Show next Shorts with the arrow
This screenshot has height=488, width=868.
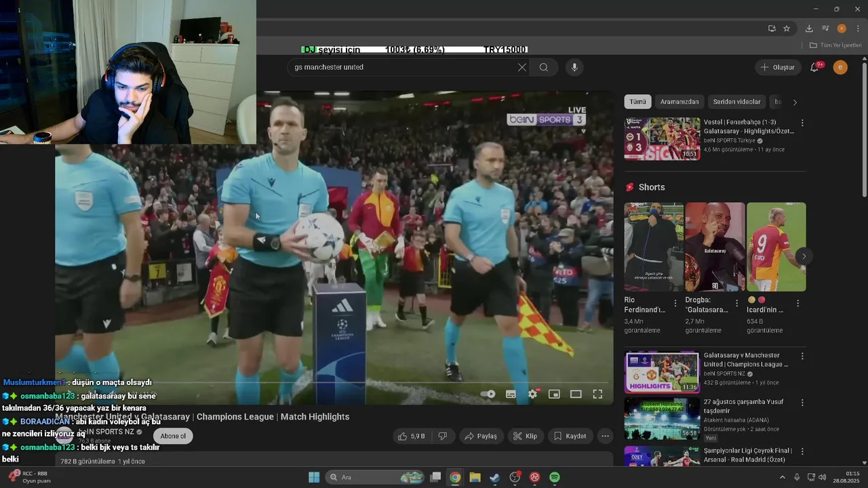[804, 256]
